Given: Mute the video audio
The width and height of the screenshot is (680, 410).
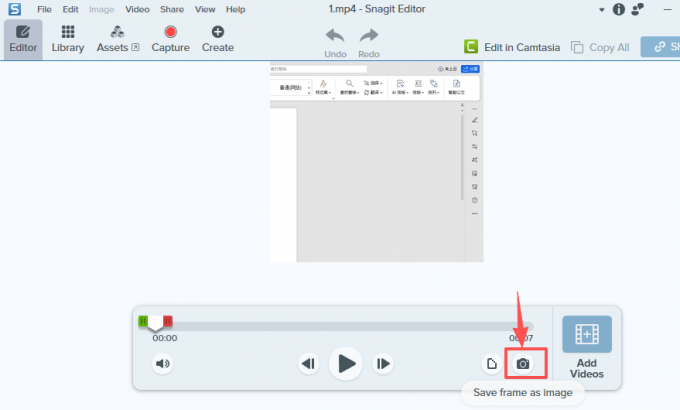Looking at the screenshot, I should pos(163,364).
